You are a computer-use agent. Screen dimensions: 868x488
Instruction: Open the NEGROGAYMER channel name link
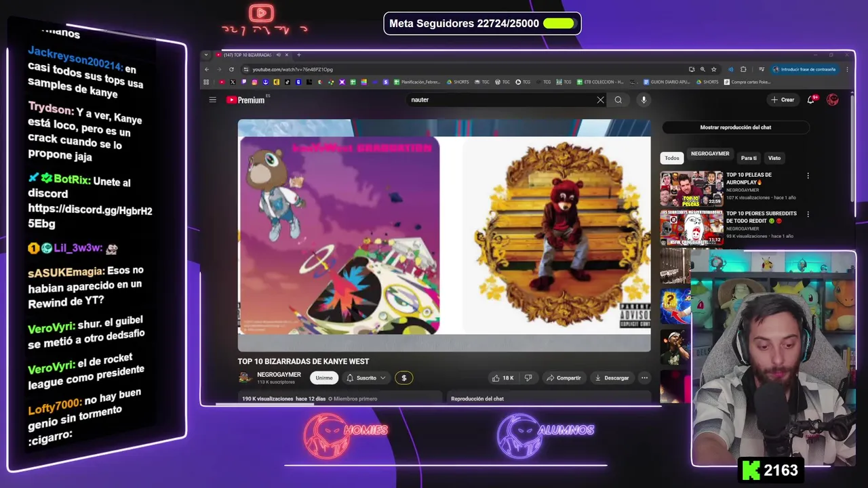(x=279, y=375)
